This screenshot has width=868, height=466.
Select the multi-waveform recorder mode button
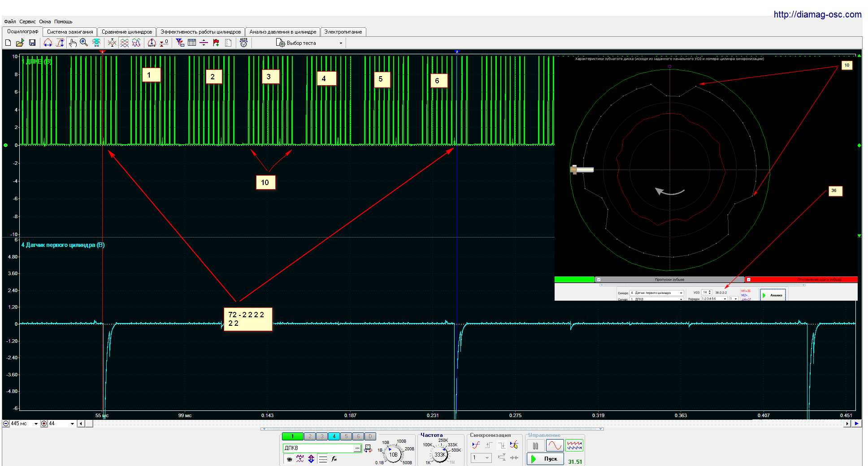pos(574,446)
